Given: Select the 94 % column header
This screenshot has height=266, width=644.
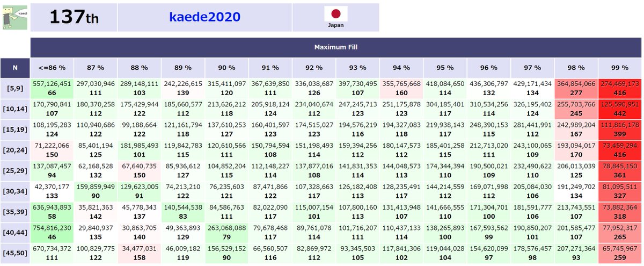Looking at the screenshot, I should pyautogui.click(x=401, y=68).
